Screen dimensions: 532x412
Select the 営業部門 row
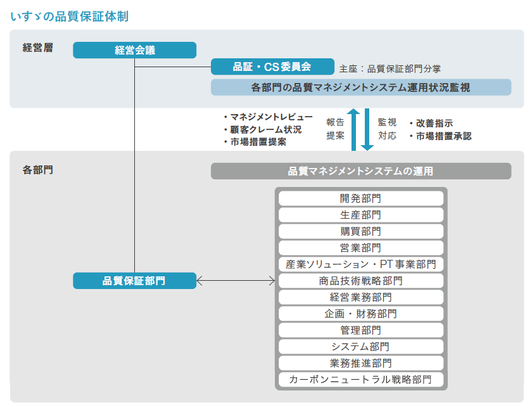[361, 248]
